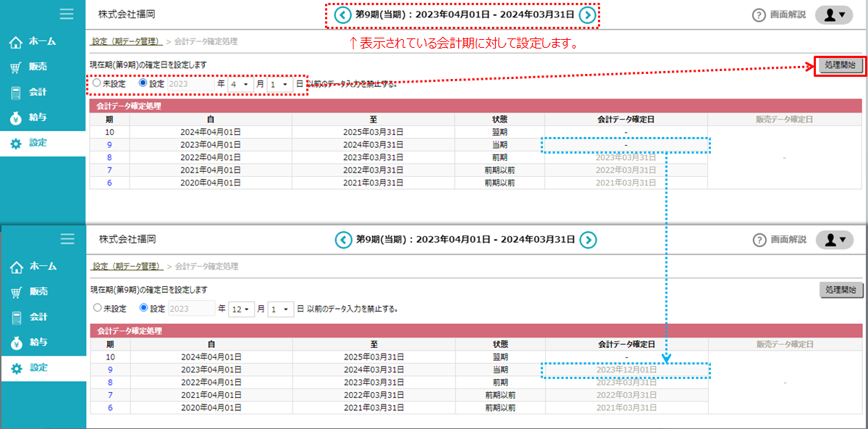This screenshot has width=868, height=429.
Task: Select the 未設定 radio button in upper panel
Action: click(96, 83)
